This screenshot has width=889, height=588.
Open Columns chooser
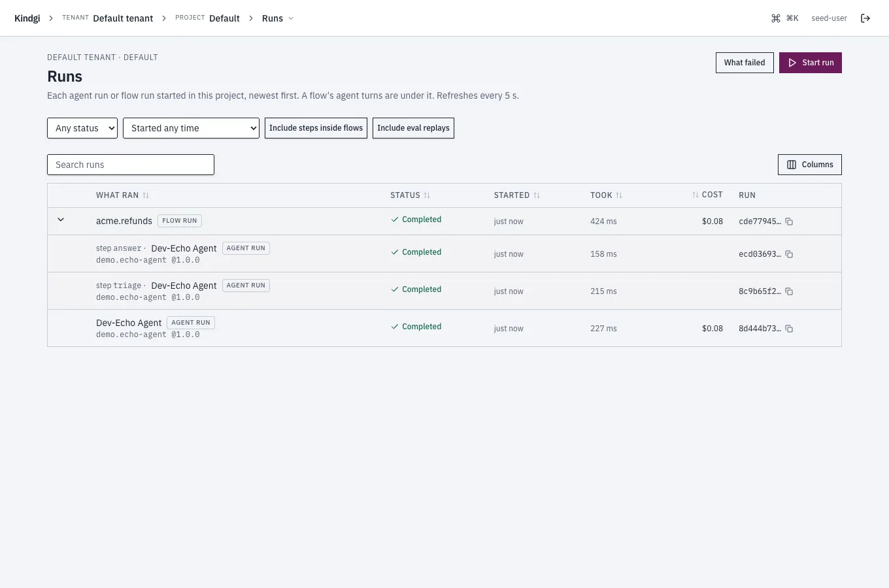[x=809, y=165]
